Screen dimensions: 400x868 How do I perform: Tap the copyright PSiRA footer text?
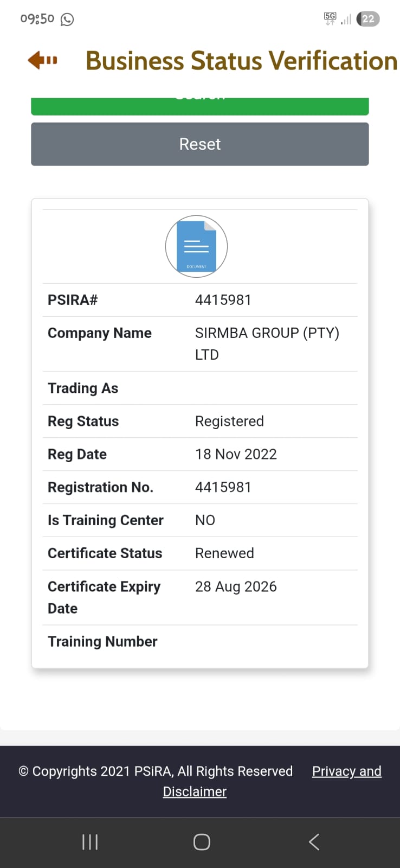click(x=156, y=771)
